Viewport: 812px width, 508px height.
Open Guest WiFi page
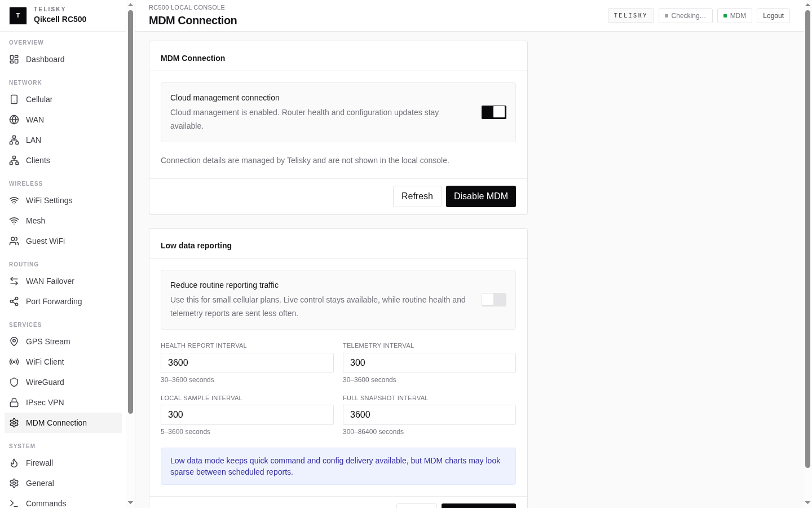(63, 241)
